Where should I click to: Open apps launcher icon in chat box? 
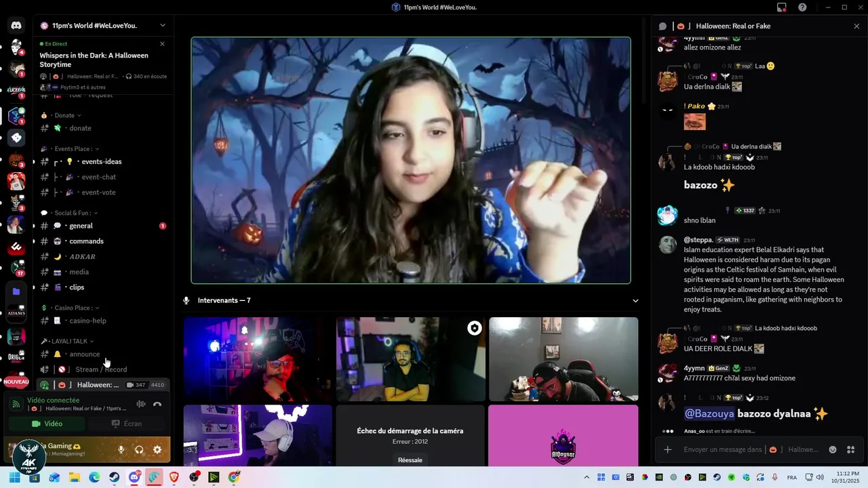tap(850, 449)
